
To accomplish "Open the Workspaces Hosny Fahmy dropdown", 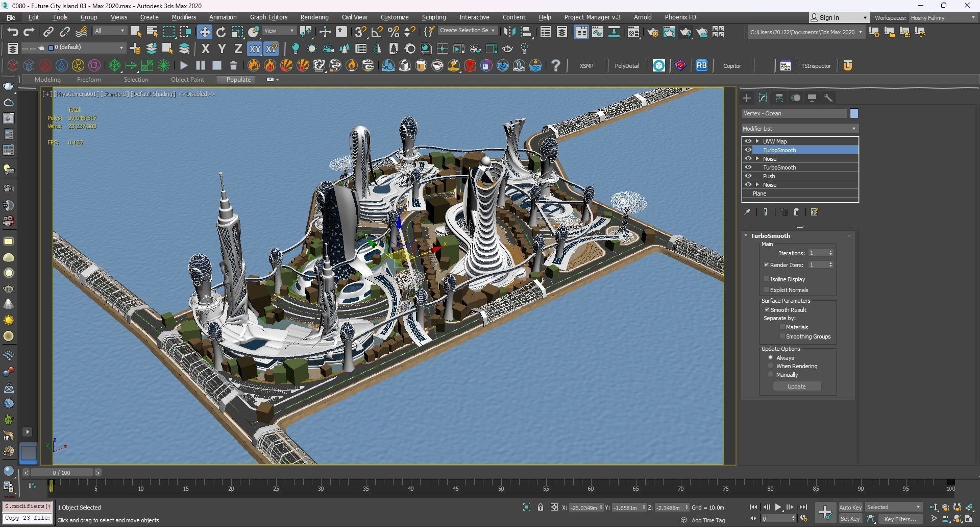I will click(943, 17).
